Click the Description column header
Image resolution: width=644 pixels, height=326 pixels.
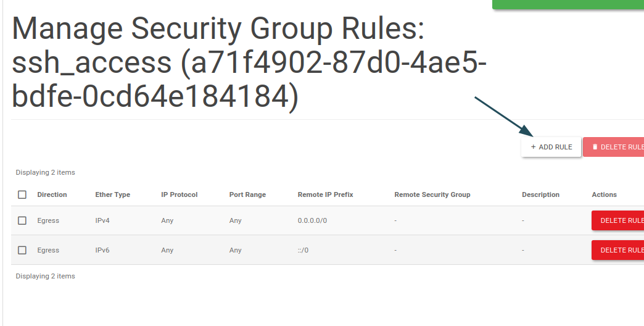(540, 194)
